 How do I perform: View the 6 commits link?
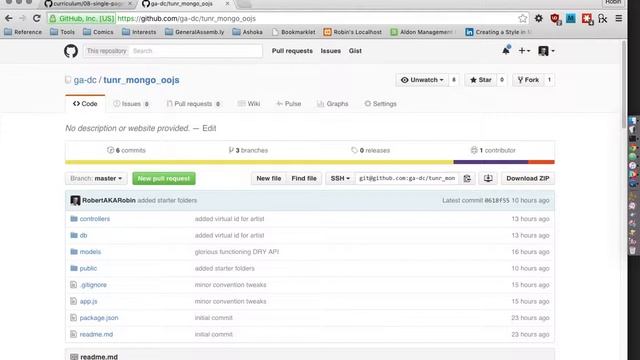click(x=126, y=150)
